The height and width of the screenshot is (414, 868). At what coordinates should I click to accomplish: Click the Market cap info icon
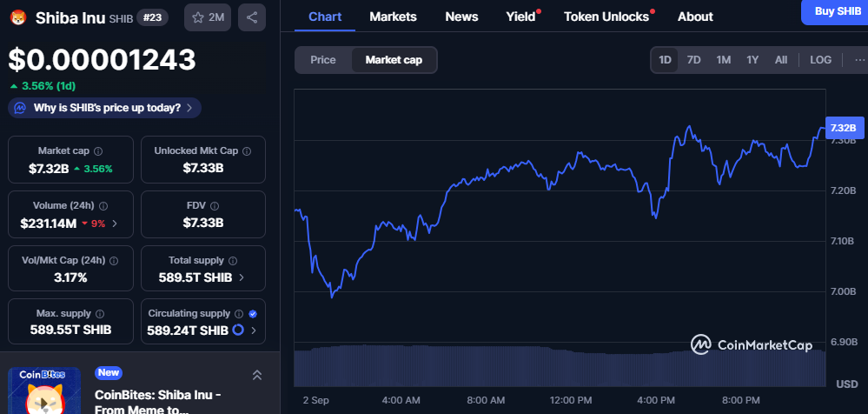[x=98, y=151]
